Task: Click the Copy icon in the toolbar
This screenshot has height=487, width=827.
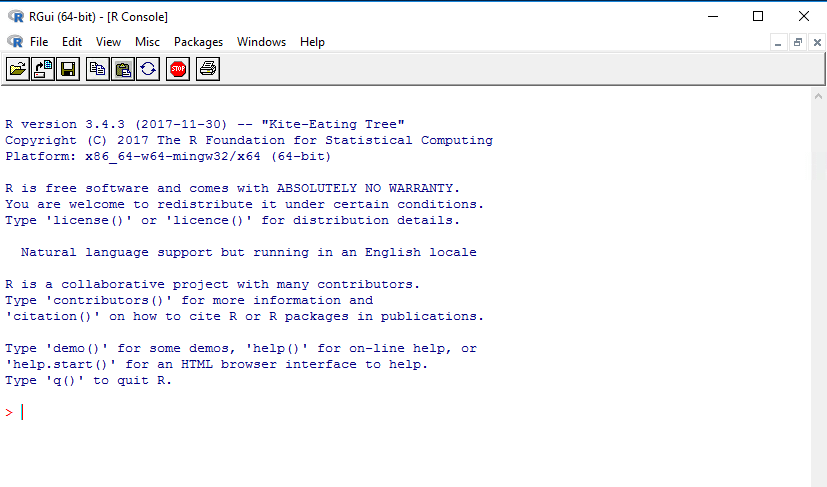Action: click(x=97, y=69)
